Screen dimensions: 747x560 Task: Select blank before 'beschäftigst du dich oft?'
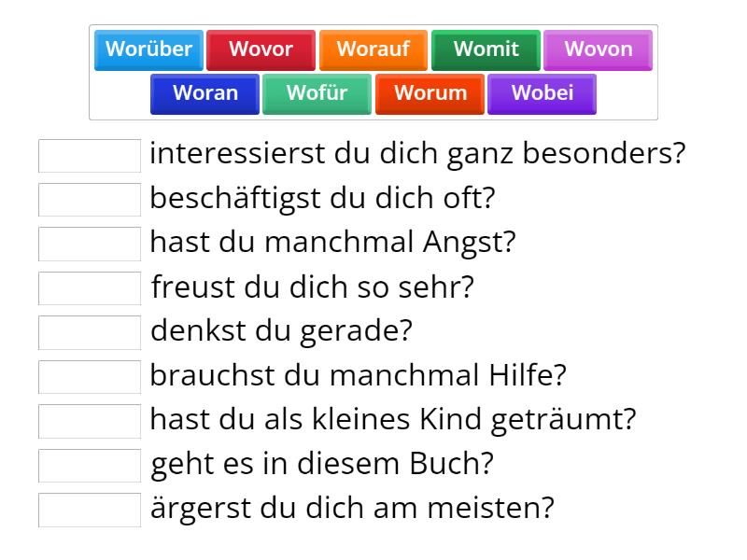point(90,200)
